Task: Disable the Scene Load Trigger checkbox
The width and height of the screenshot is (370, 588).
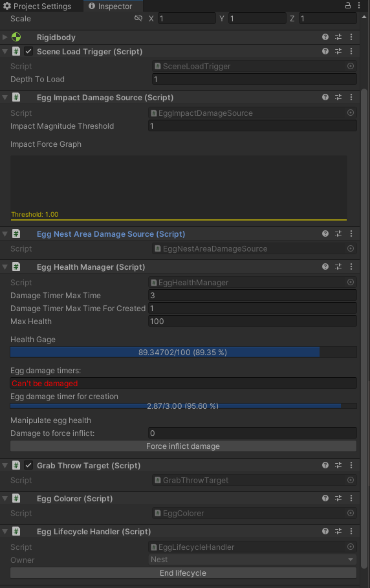Action: pyautogui.click(x=28, y=51)
